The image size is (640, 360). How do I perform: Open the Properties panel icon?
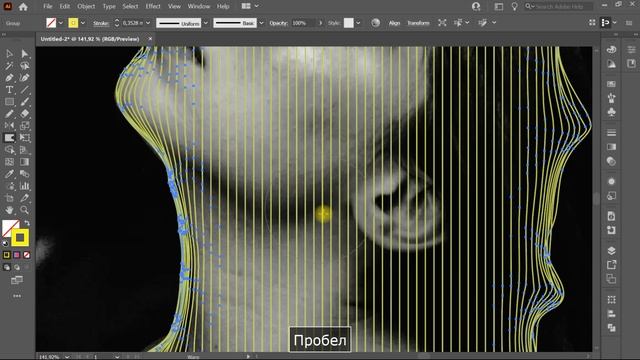point(631,49)
